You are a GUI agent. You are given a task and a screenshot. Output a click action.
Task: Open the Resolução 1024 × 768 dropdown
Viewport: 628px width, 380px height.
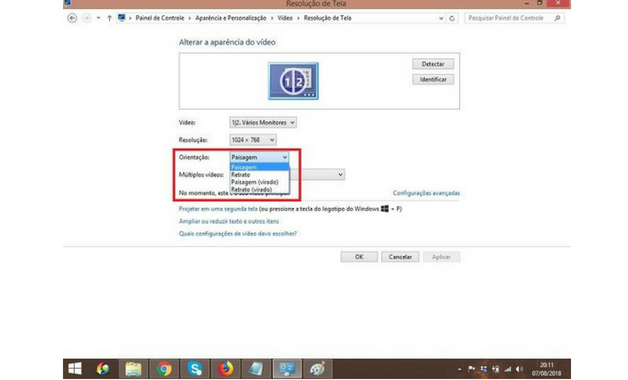[x=253, y=140]
